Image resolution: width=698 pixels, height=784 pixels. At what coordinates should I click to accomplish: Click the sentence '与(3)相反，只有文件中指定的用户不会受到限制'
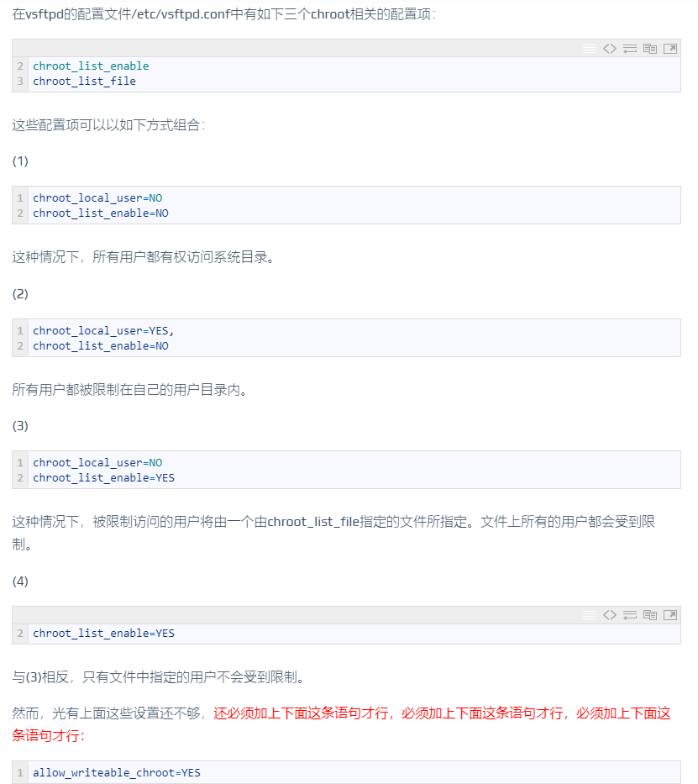point(159,677)
